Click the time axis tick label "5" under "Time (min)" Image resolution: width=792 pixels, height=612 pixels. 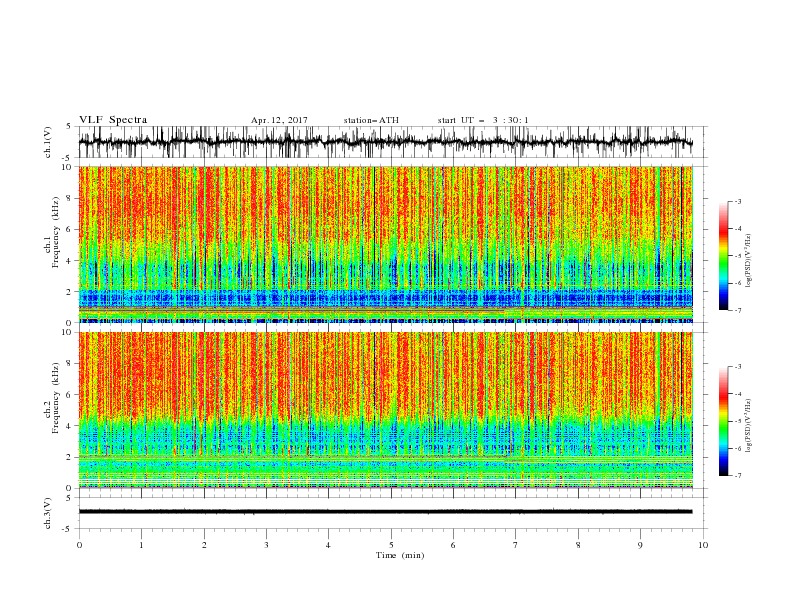pyautogui.click(x=391, y=545)
